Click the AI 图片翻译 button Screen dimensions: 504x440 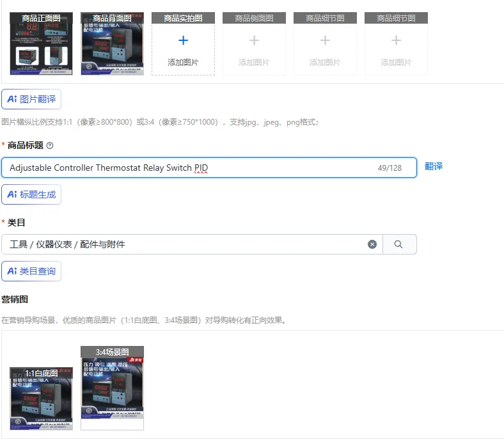pyautogui.click(x=31, y=99)
